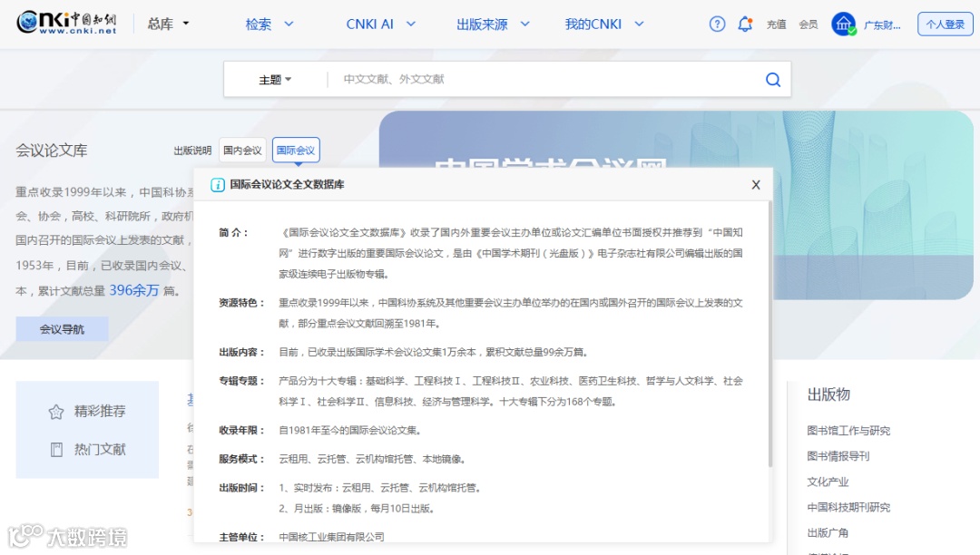Click 云租用、云托管、云机构馆托管、本地镜像 text
This screenshot has width=980, height=555.
tap(373, 459)
